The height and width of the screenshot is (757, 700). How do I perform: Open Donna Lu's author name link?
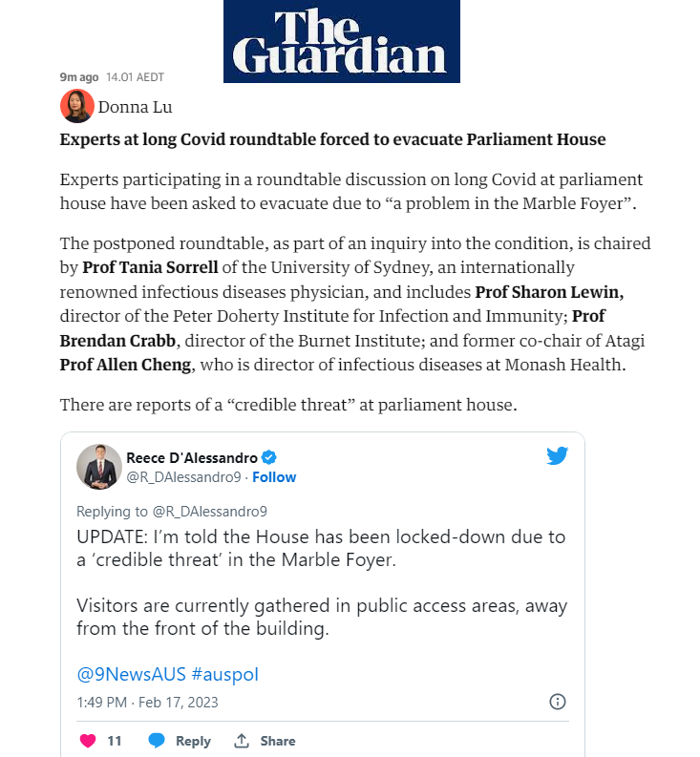[135, 107]
